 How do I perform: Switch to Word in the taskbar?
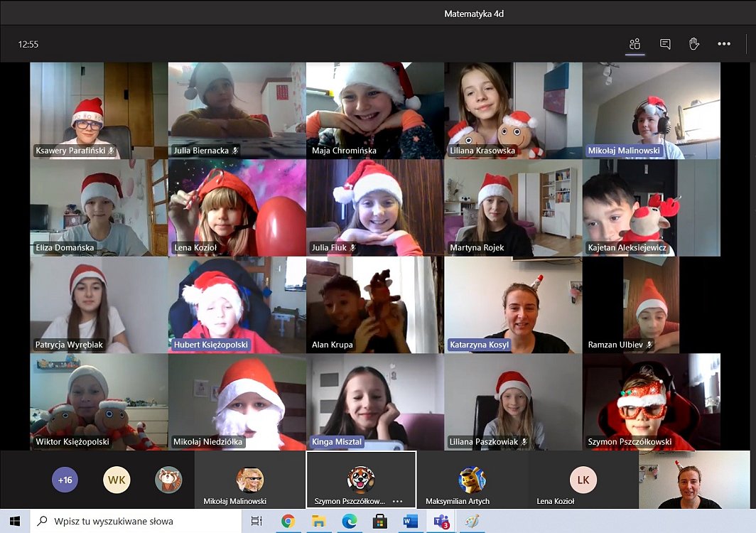tap(411, 521)
